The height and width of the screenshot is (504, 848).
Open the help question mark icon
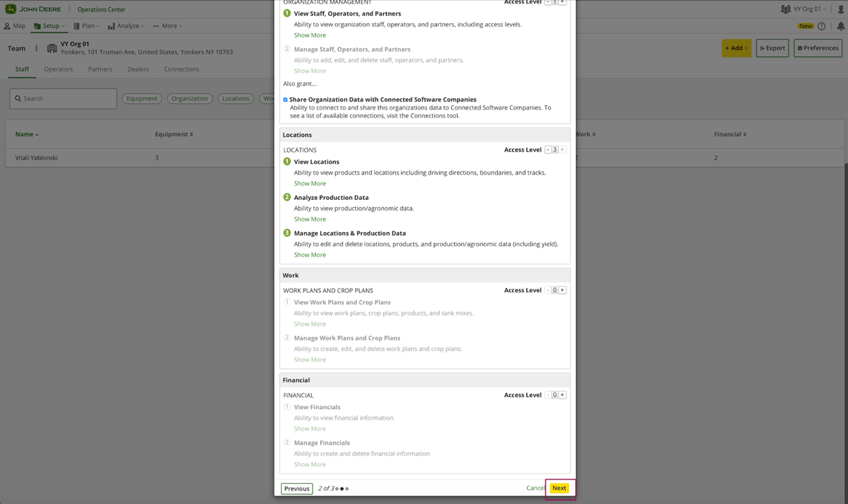821,27
